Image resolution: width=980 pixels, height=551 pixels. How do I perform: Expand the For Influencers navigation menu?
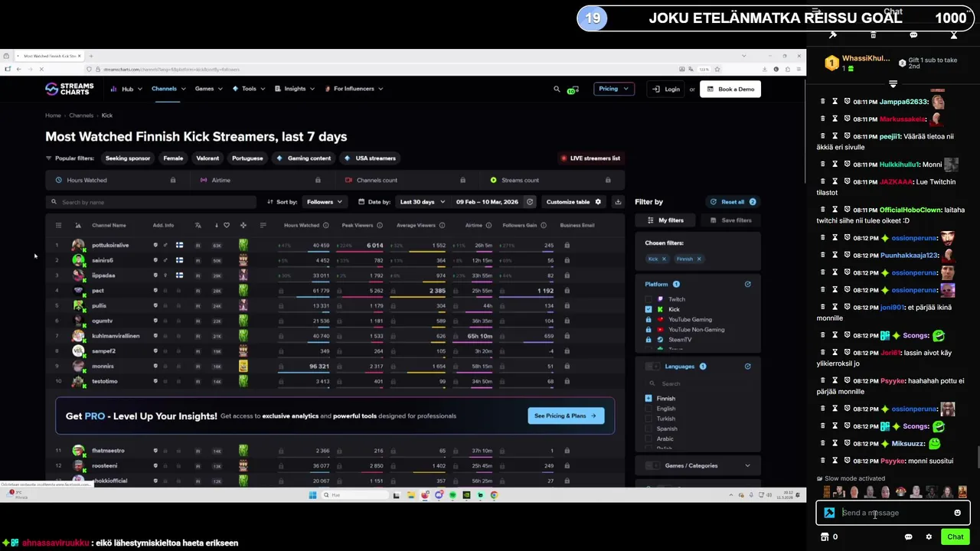(x=354, y=89)
